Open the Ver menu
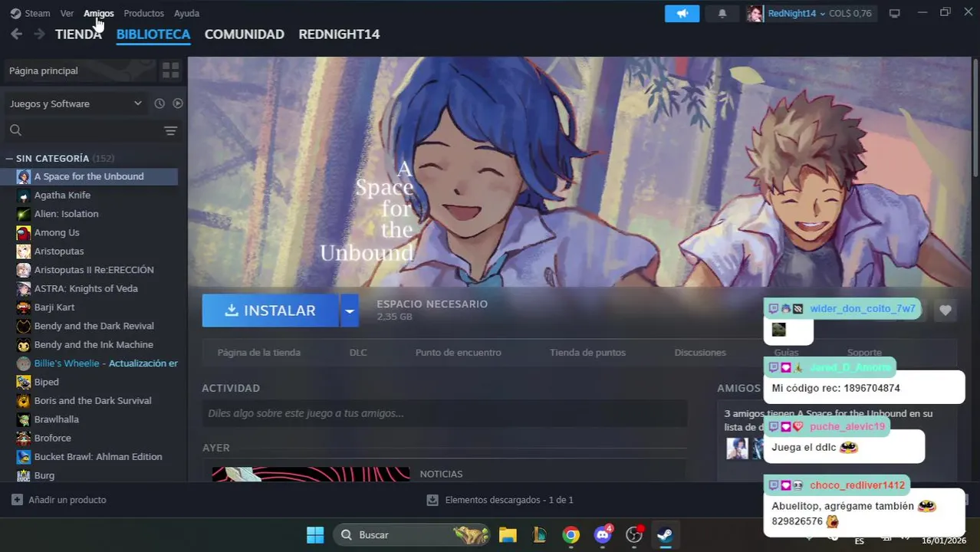The width and height of the screenshot is (980, 552). click(x=67, y=13)
